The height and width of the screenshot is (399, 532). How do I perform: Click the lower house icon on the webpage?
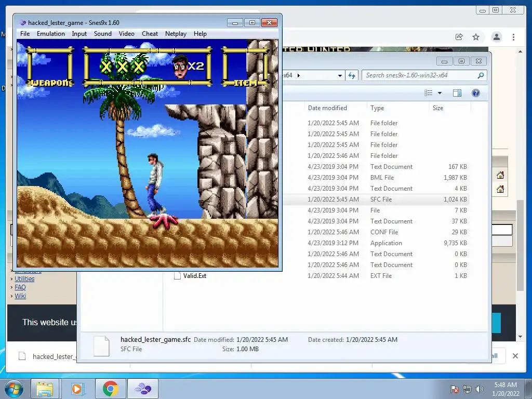pyautogui.click(x=500, y=189)
